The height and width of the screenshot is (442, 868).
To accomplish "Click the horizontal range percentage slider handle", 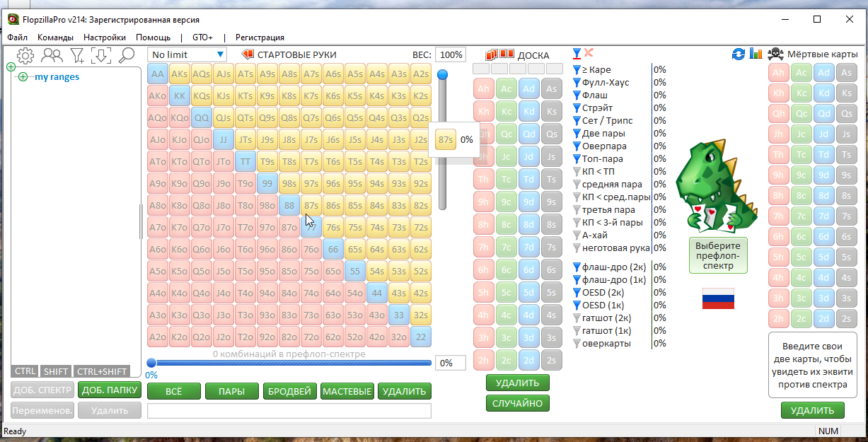I will click(151, 363).
